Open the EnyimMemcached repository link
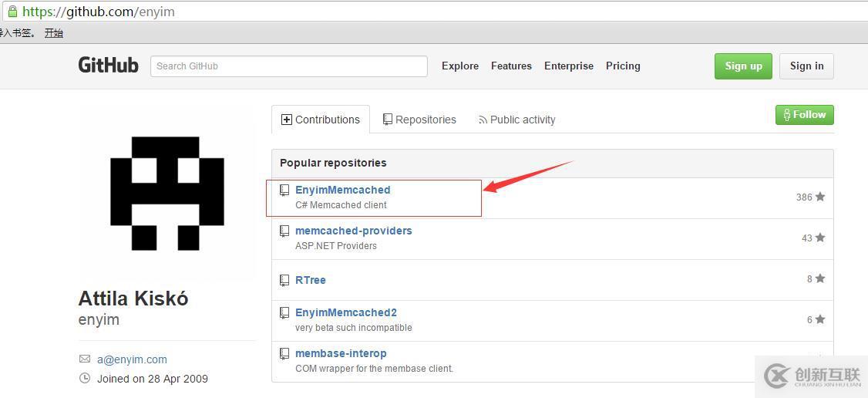This screenshot has width=868, height=398. (x=343, y=190)
